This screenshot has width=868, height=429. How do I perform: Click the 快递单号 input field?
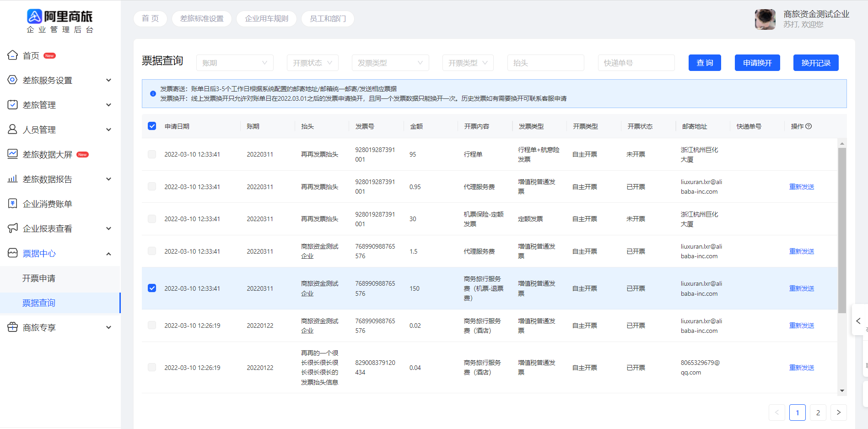point(636,63)
